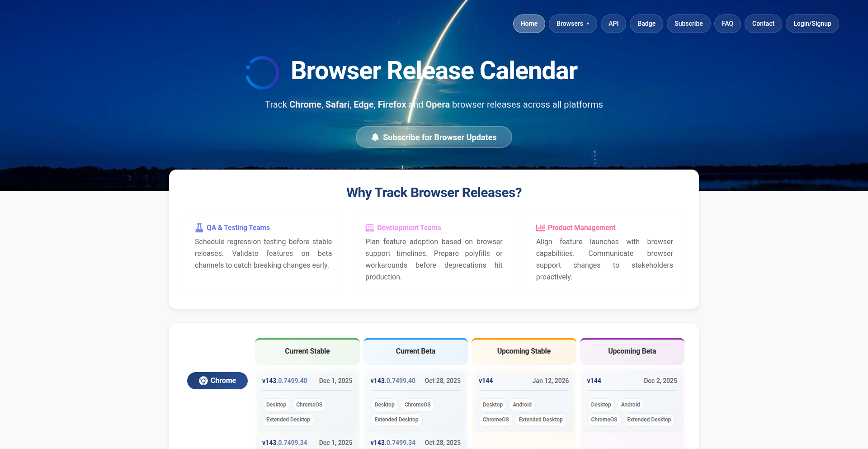
Task: Select the Upcoming Stable column header
Action: [524, 351]
